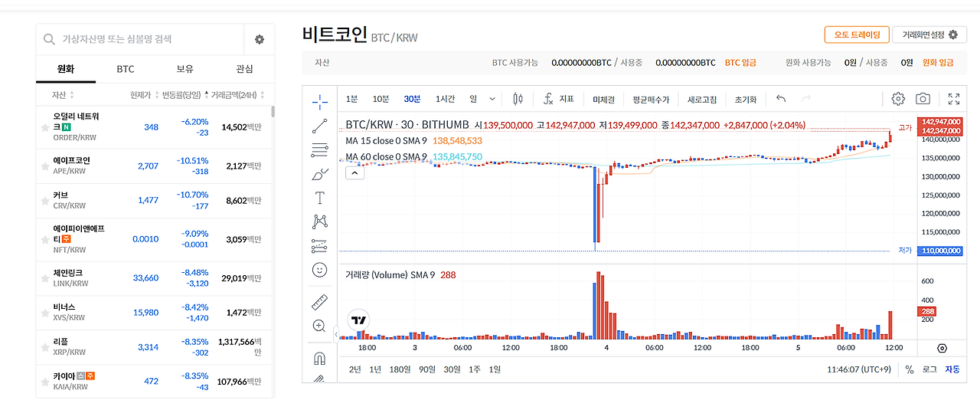Toggle the magnet snap mode
Screen dimensions: 980x407
[320, 358]
